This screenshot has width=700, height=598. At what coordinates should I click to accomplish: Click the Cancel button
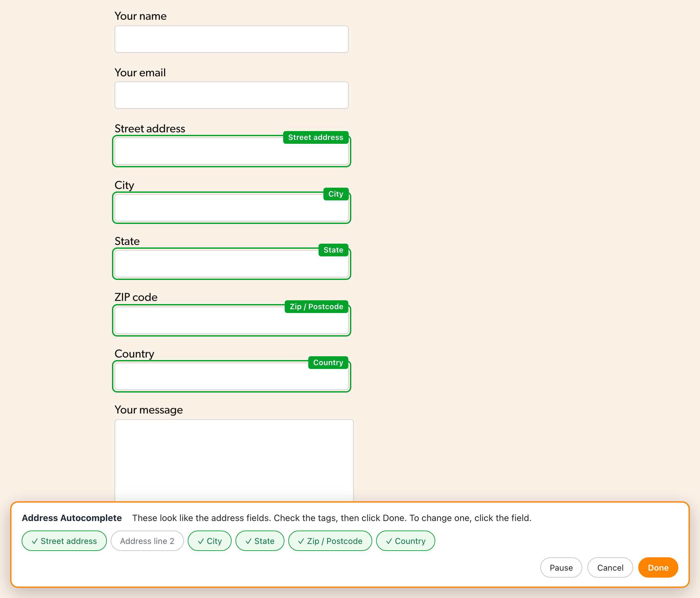610,567
